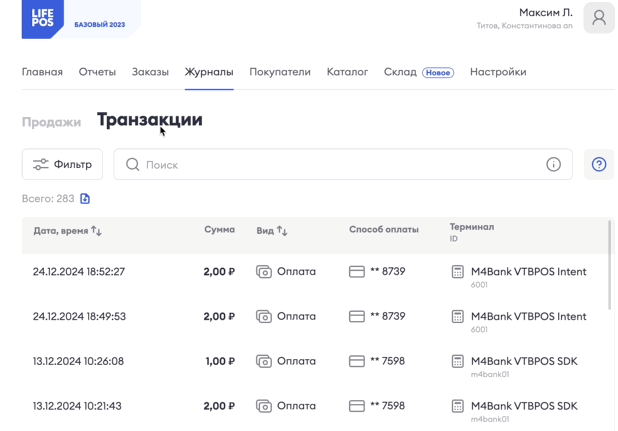The image size is (618, 431).
Task: Click terminal ID m4bank01 in the 10:26:08 row
Action: 490,374
